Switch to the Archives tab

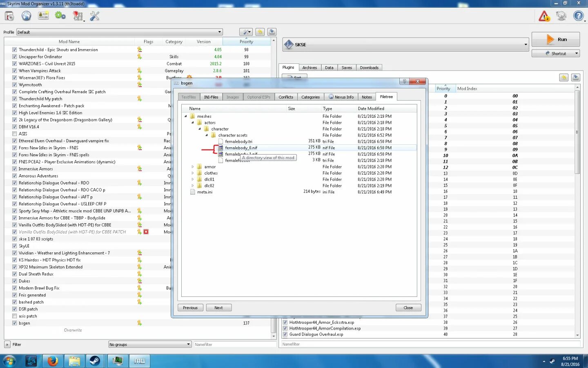point(310,68)
